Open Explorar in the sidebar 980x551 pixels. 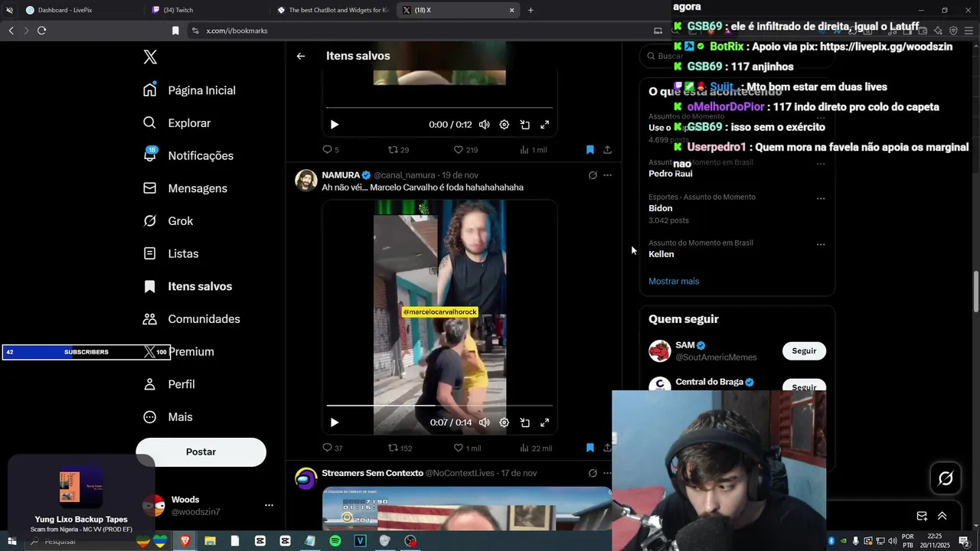click(x=177, y=123)
